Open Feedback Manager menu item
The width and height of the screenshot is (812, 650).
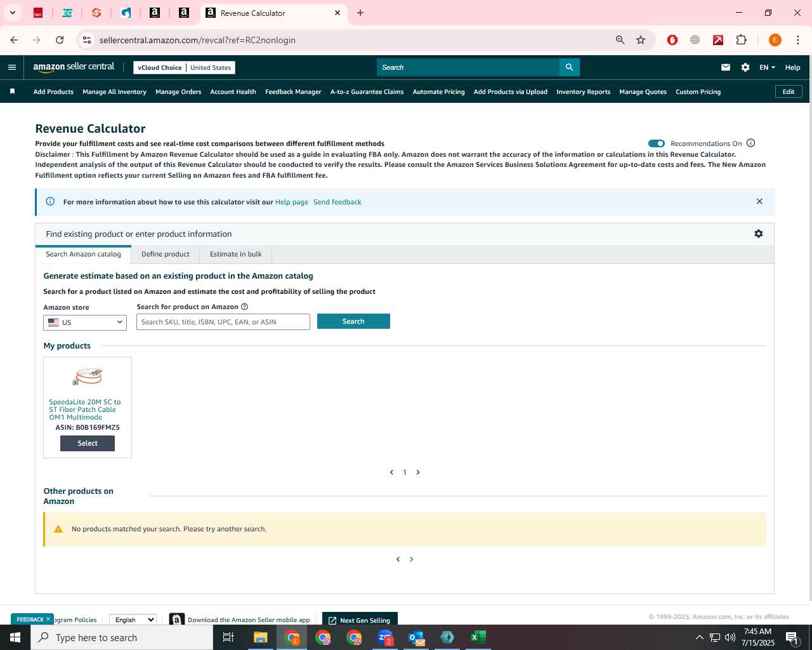coord(293,92)
